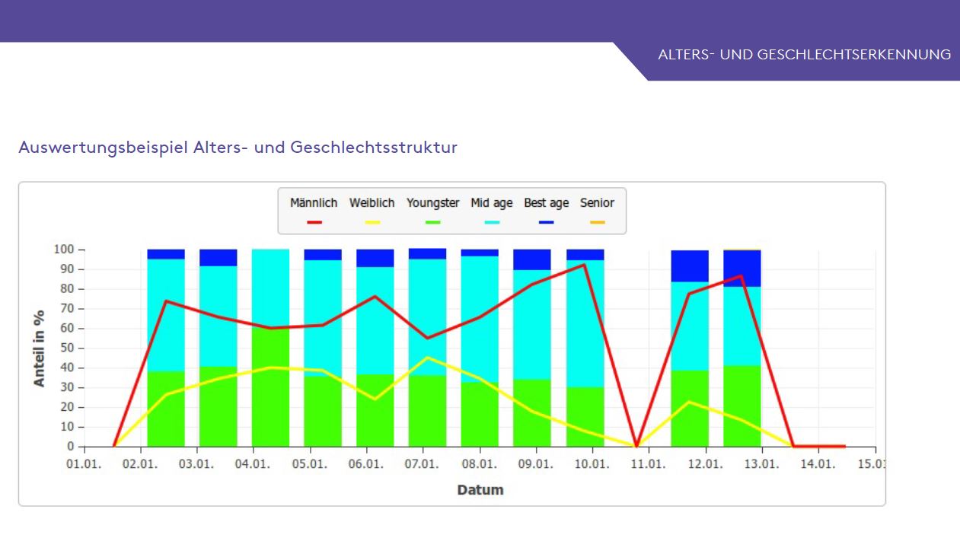This screenshot has height=560, width=960.
Task: Click the Auswertungsbeispiel Alters- und Geschlechtsstruktur heading
Action: (x=238, y=147)
